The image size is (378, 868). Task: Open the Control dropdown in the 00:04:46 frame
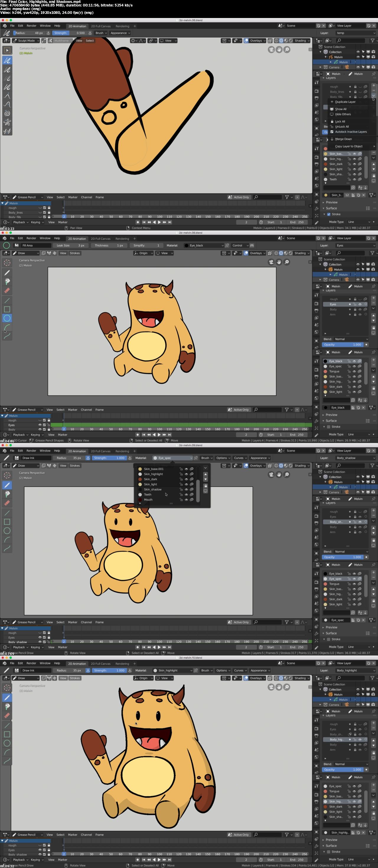pos(240,245)
